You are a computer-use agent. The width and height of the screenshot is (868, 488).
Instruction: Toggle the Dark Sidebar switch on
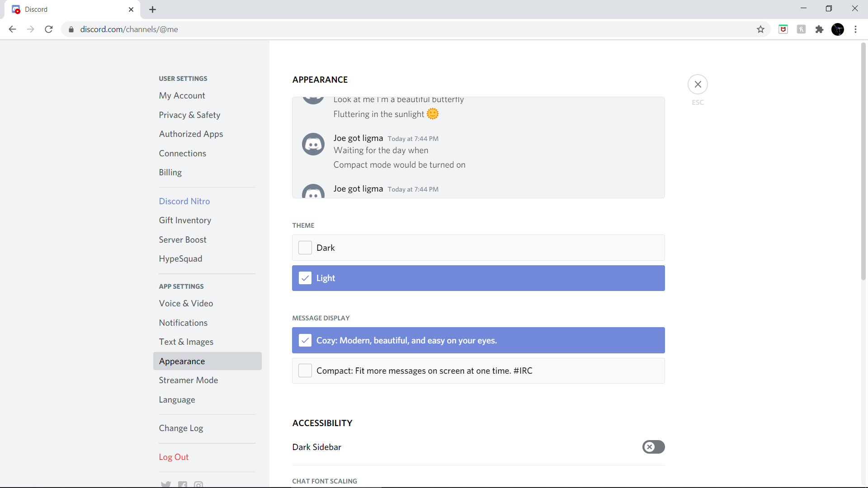pyautogui.click(x=653, y=447)
